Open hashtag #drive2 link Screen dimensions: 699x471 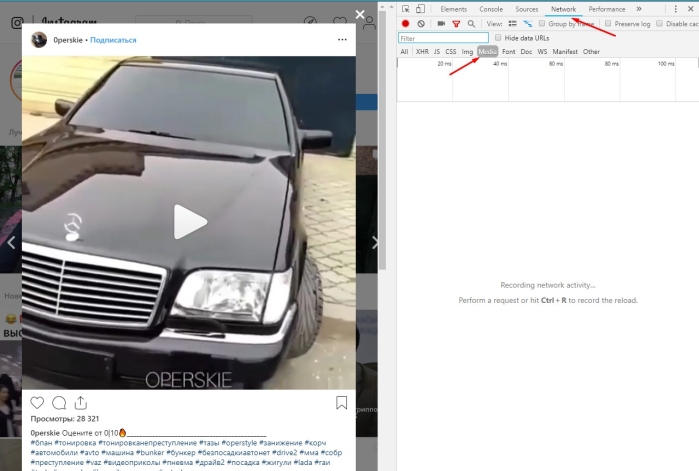(x=284, y=453)
